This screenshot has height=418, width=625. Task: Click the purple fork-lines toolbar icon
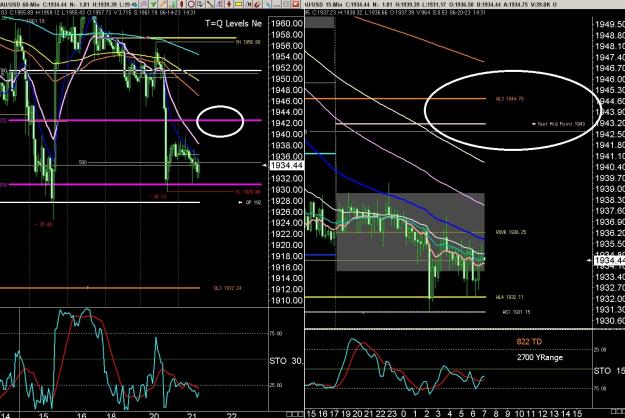pos(220,4)
